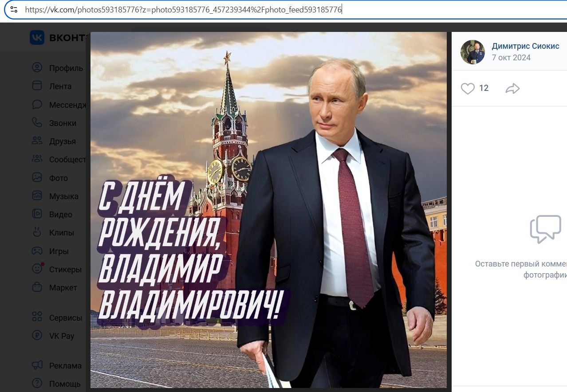567x392 pixels.
Task: Click the browser URL address field
Action: (284, 9)
